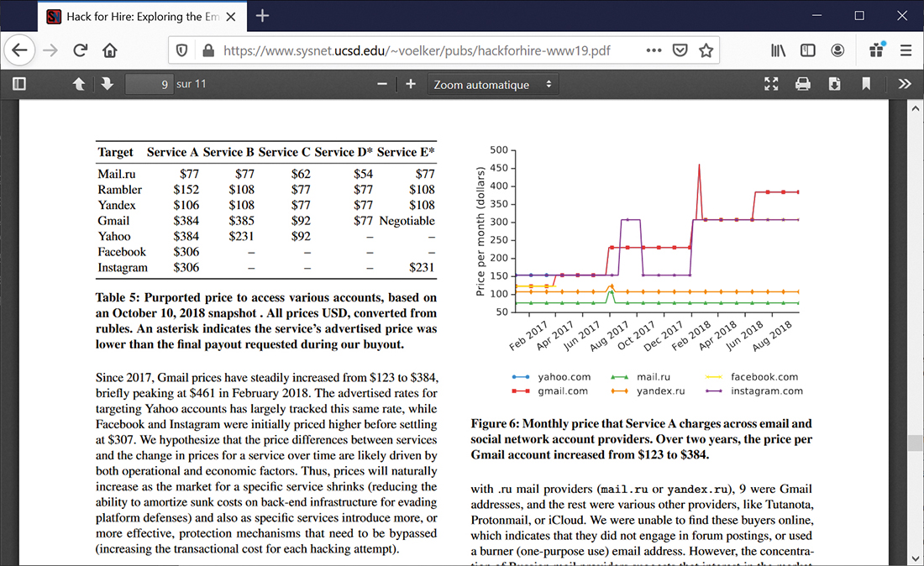Click the yahoo.com legend entry
924x566 pixels.
pyautogui.click(x=551, y=377)
